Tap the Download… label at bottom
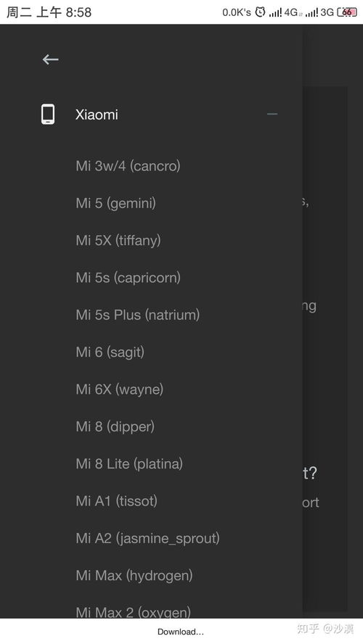 pos(181,632)
